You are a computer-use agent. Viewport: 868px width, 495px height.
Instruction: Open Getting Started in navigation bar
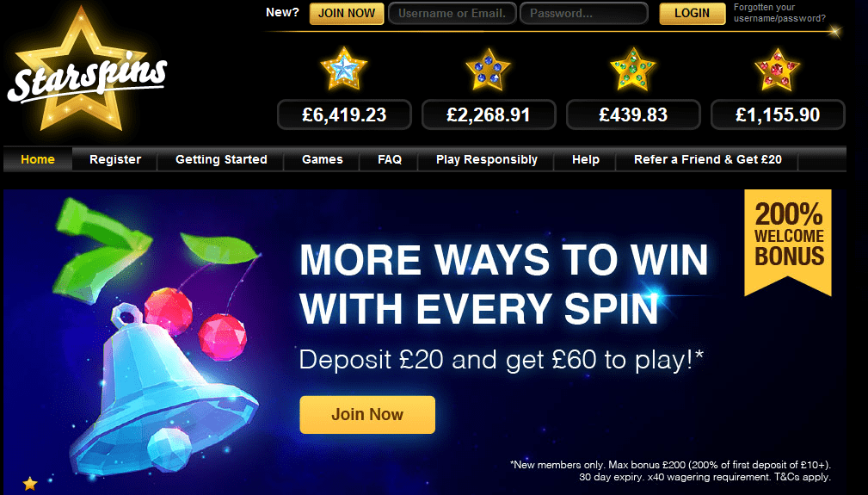[x=221, y=159]
